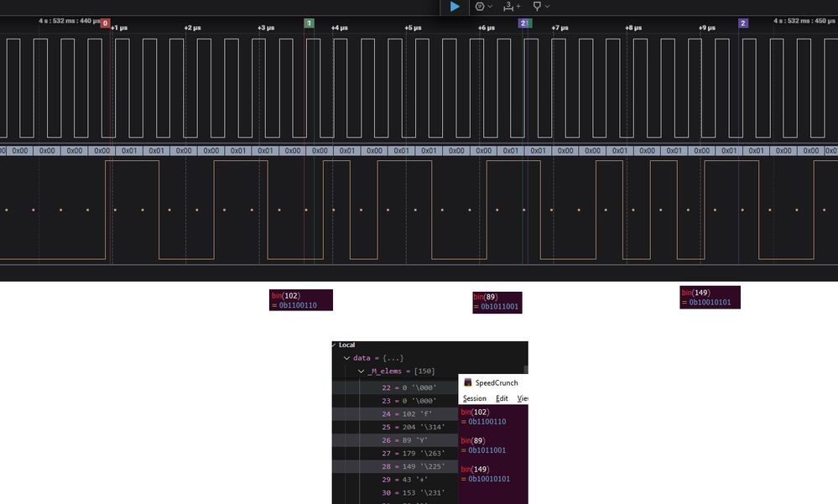Screen dimensions: 838x504
Task: Select the purple marker 2 near +9 µs
Action: [743, 23]
